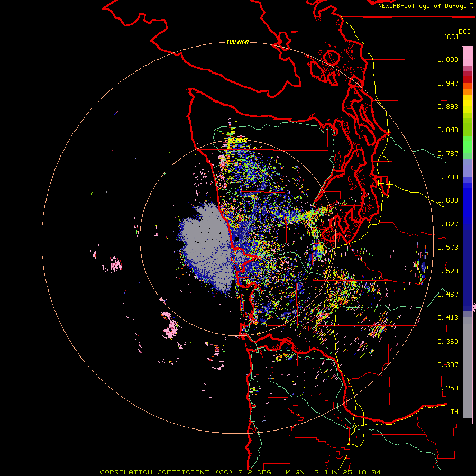
Task: Select the 0.787 scale value
Action: point(448,153)
